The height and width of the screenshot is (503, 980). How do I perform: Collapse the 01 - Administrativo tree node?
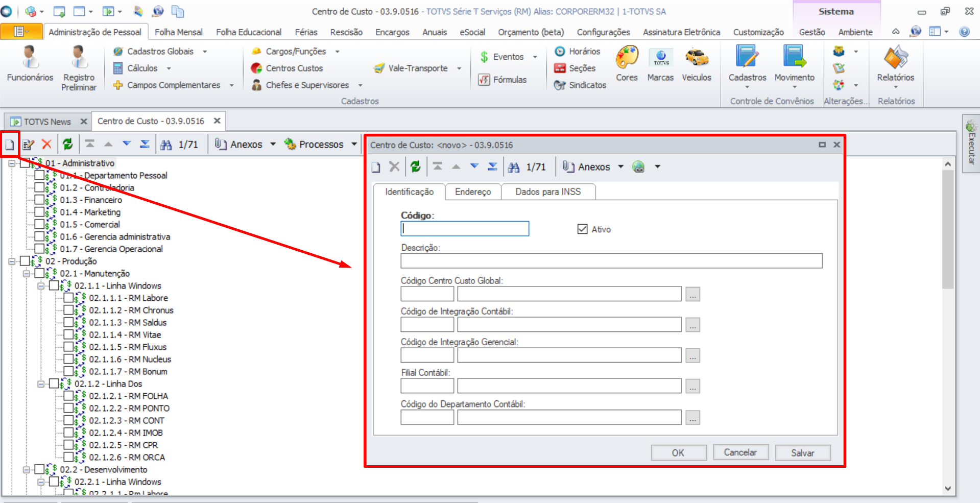pyautogui.click(x=12, y=163)
